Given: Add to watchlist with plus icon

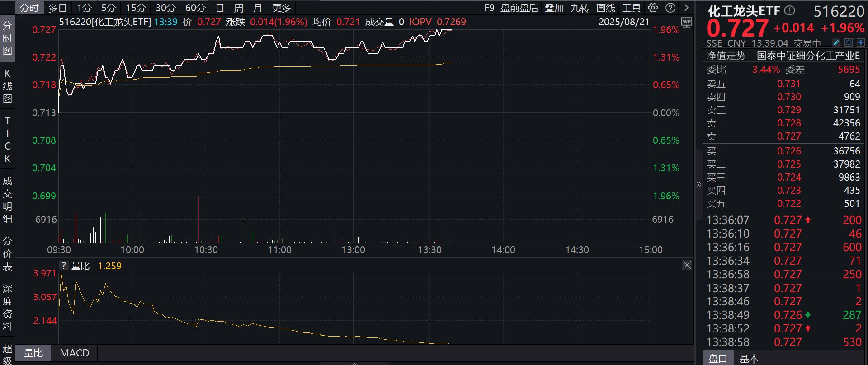Looking at the screenshot, I should [x=860, y=42].
